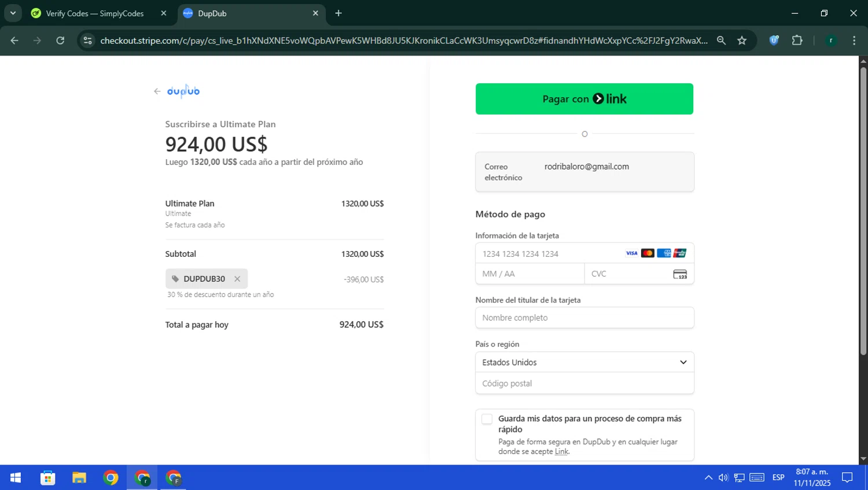The height and width of the screenshot is (490, 868).
Task: Click '30 % de descuento durante un año'
Action: tap(220, 294)
